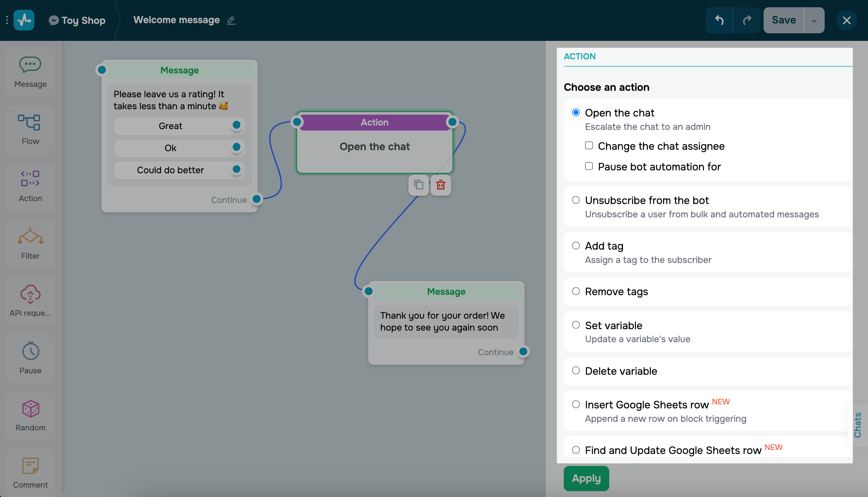Open the three-dot menu at top left
The width and height of the screenshot is (868, 497).
pyautogui.click(x=7, y=20)
